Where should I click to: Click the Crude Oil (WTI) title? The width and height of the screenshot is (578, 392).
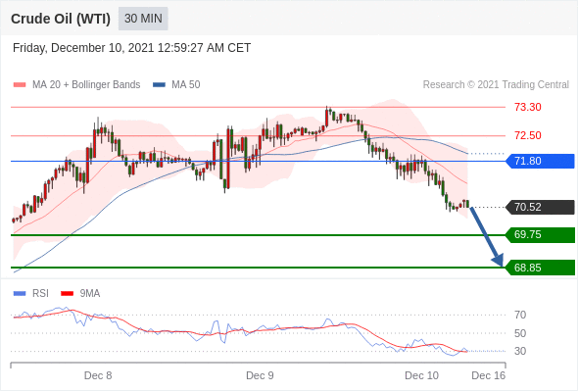coord(61,19)
